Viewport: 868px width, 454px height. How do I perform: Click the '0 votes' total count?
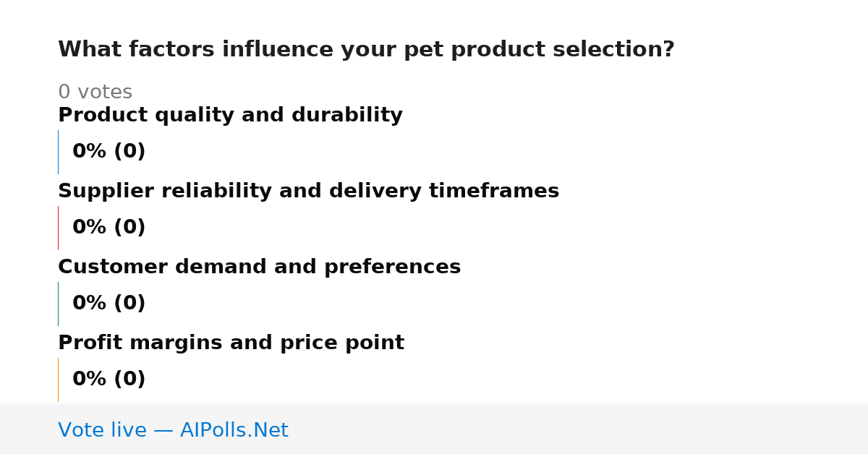click(x=95, y=93)
